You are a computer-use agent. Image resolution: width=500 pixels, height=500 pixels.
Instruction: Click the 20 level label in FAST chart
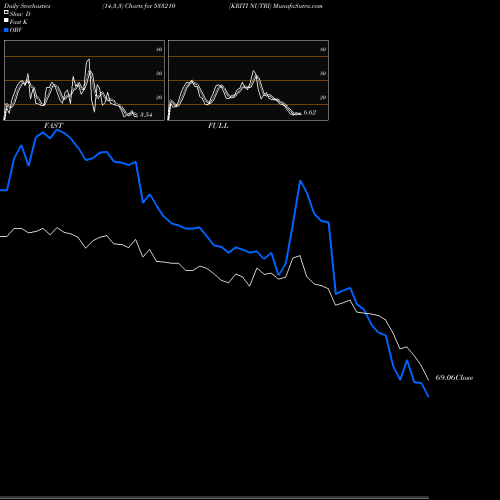[159, 97]
